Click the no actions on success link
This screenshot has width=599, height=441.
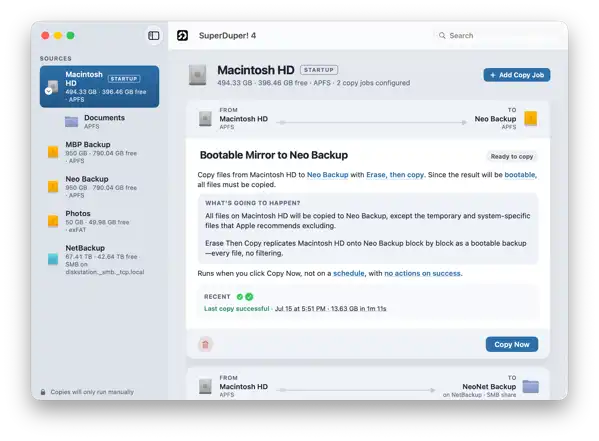coord(422,273)
